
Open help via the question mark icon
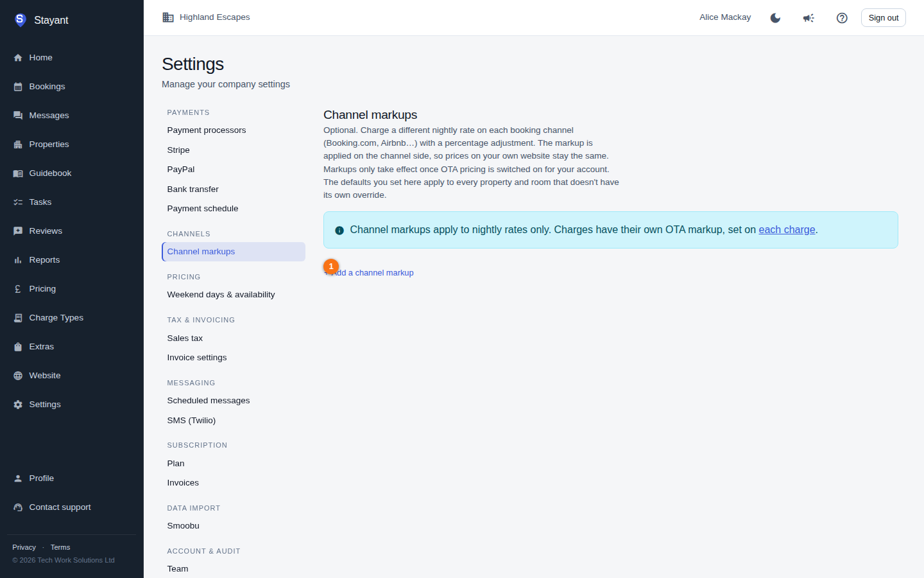(x=842, y=18)
